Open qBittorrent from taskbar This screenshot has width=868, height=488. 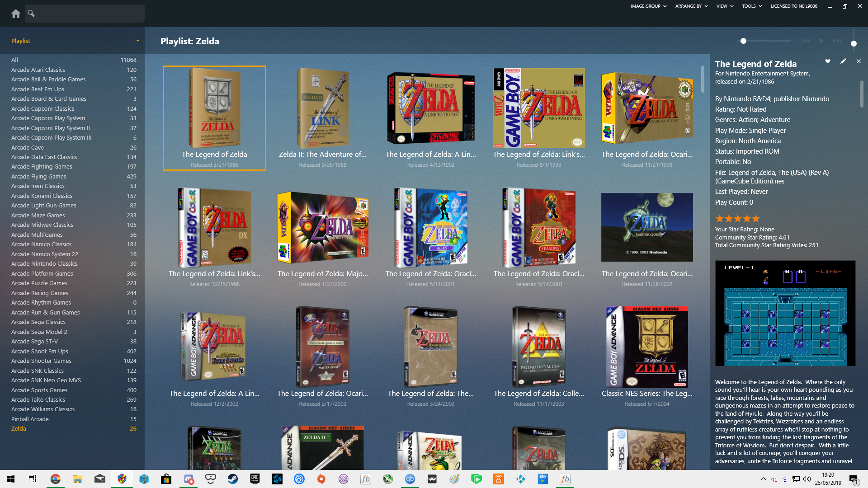tap(410, 479)
